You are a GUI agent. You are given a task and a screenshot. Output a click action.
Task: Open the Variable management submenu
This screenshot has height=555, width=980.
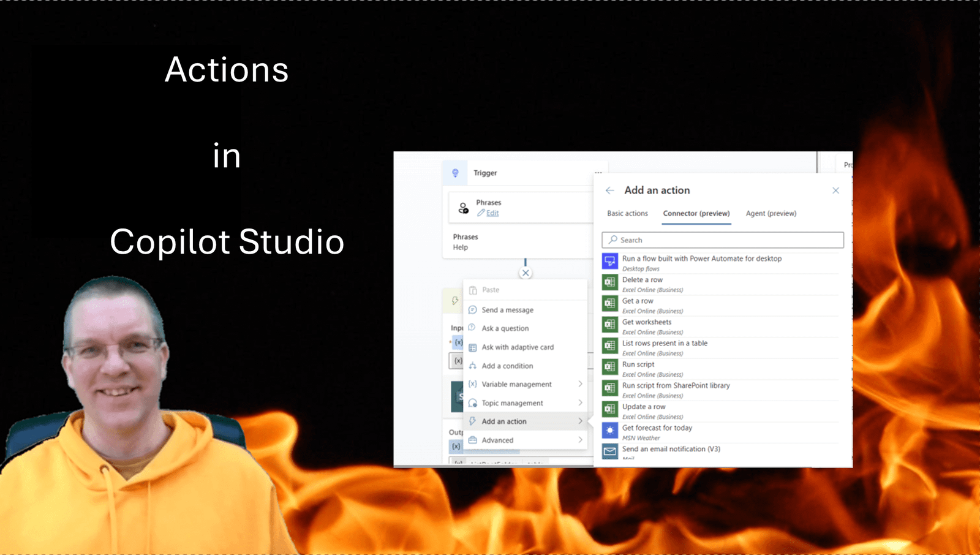coord(525,385)
